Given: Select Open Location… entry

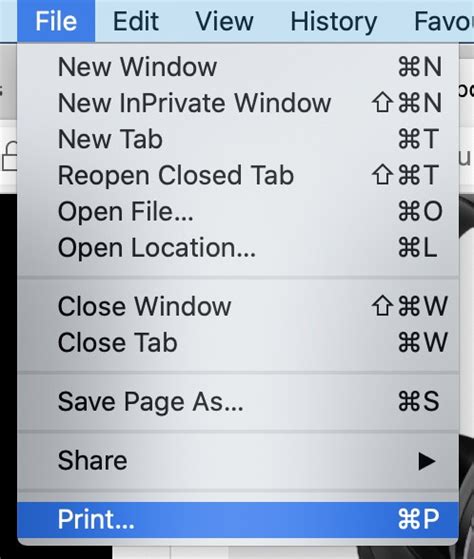Looking at the screenshot, I should 238,248.
